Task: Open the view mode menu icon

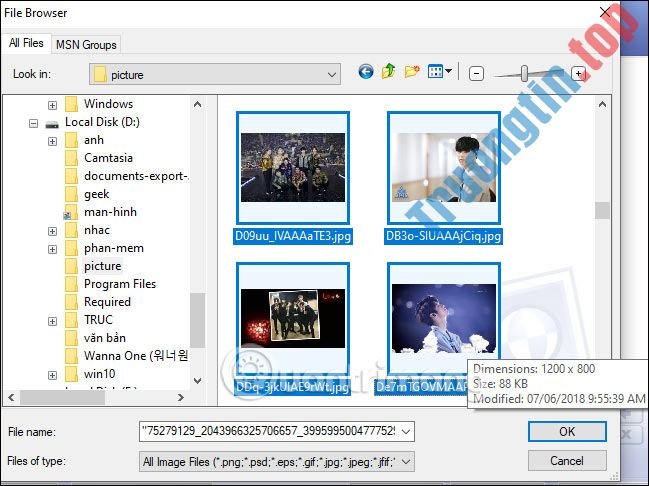Action: 440,72
